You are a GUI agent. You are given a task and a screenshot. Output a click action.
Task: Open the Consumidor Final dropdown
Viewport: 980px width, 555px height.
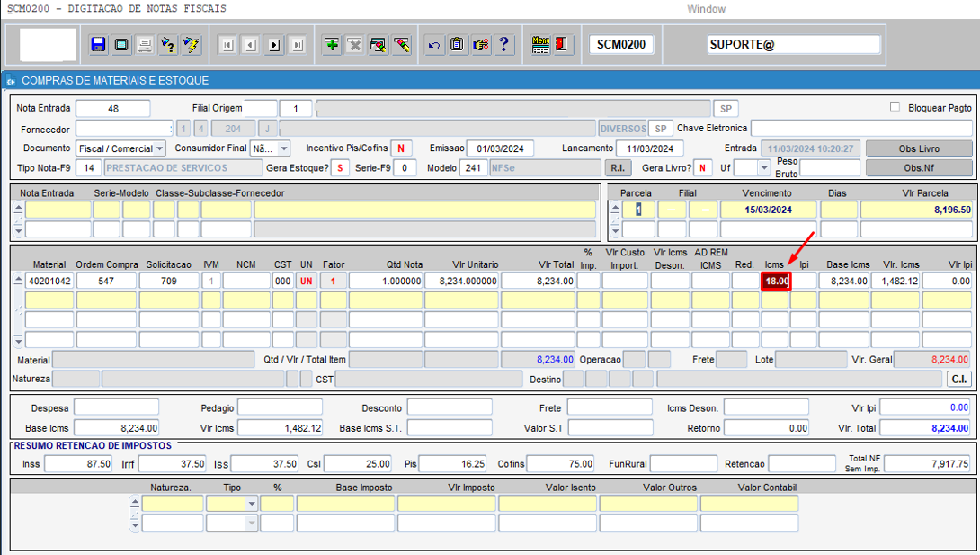point(284,148)
